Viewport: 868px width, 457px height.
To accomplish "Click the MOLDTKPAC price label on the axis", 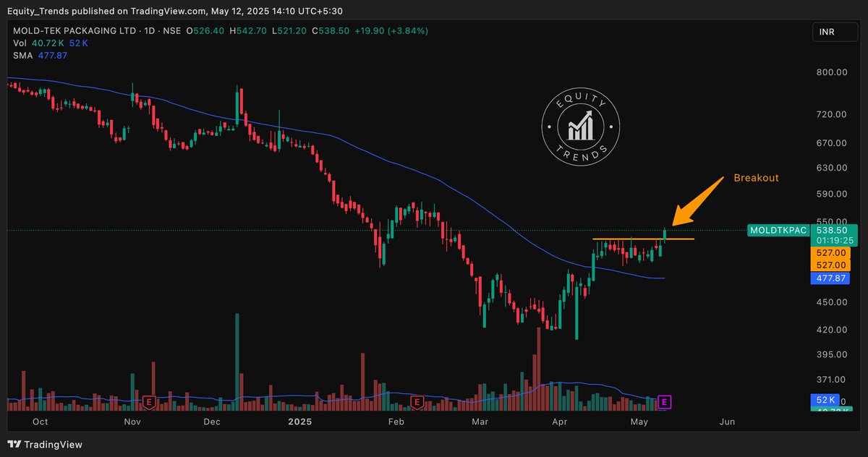I will pyautogui.click(x=778, y=230).
